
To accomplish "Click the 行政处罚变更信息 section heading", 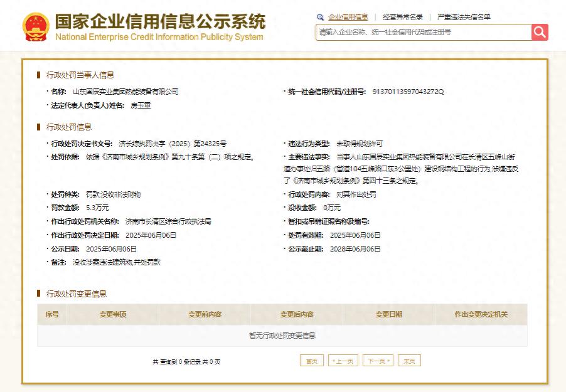I will (x=77, y=294).
